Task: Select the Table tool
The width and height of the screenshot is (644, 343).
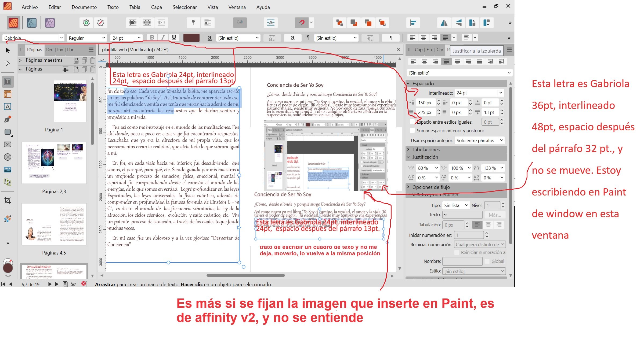Action: point(8,94)
